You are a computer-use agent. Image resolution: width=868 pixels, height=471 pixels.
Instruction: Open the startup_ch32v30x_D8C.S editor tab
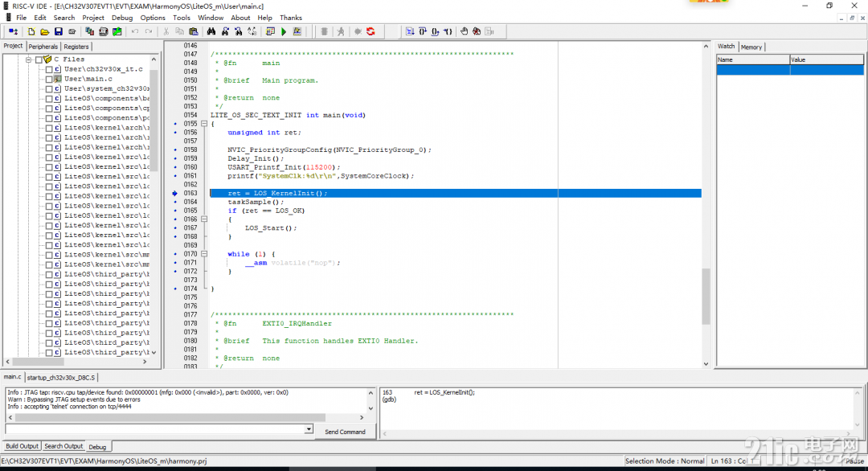(61, 378)
